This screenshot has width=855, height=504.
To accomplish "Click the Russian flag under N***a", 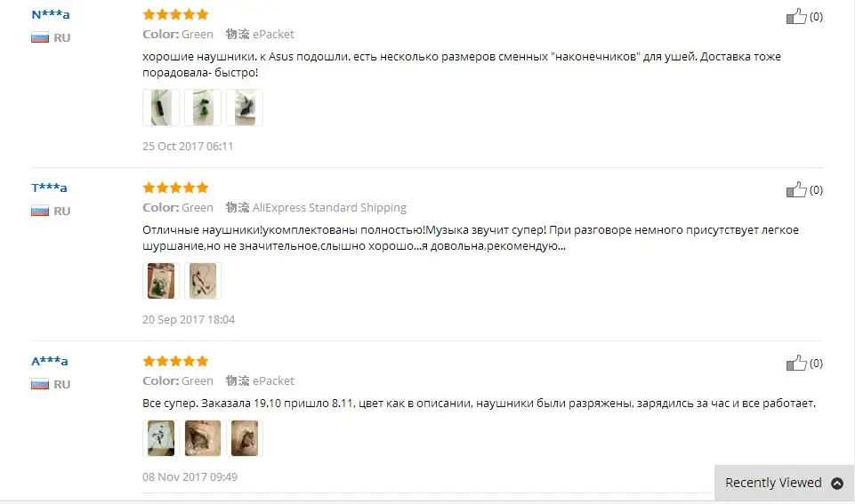I will click(x=40, y=37).
